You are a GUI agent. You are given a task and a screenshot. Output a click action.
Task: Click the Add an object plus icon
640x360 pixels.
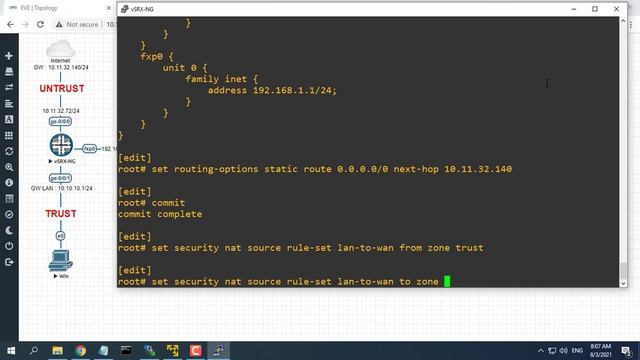(9, 56)
